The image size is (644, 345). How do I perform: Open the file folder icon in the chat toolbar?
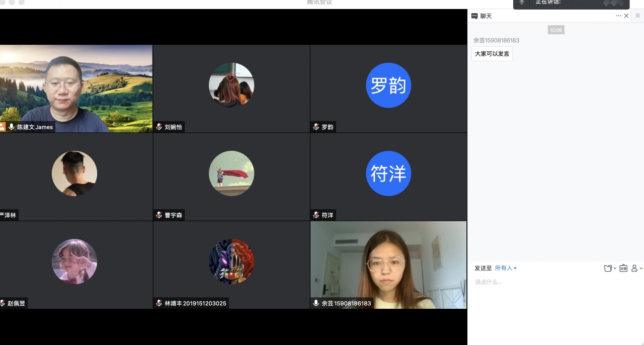coord(608,268)
